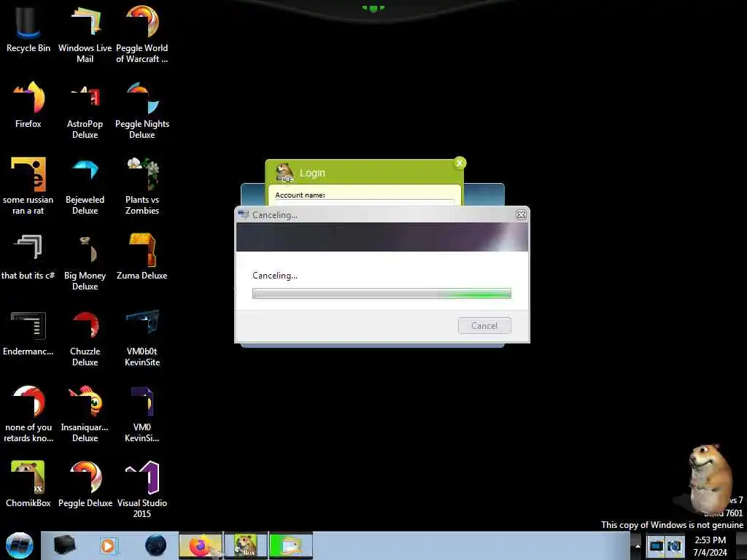Viewport: 747px width, 560px height.
Task: Open the media player taskbar icon
Action: 108,545
